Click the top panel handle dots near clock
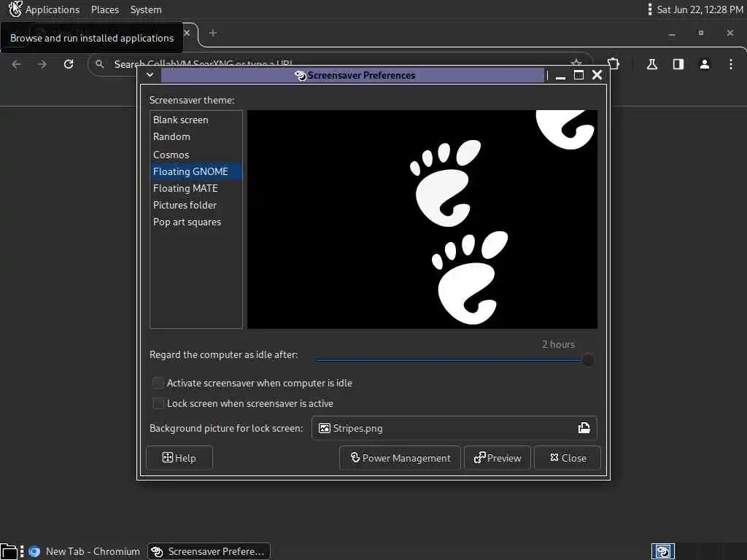Screen dimensions: 747x560 (x=650, y=9)
